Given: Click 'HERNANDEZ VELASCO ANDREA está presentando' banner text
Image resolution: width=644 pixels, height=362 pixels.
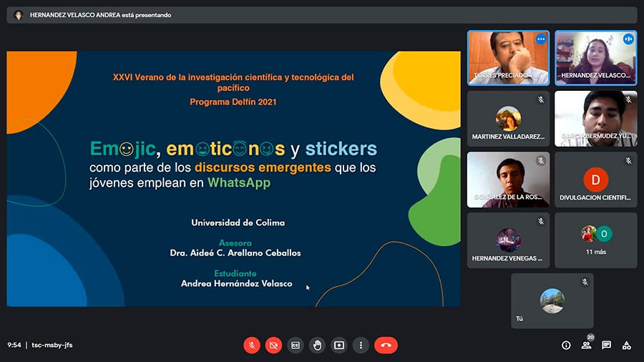Looking at the screenshot, I should [101, 15].
